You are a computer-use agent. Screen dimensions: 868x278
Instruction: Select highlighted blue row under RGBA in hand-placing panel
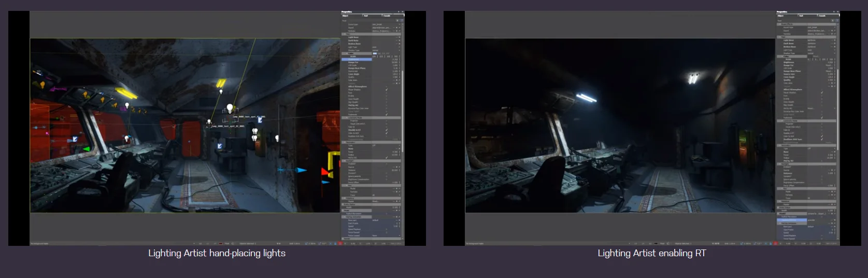coord(357,60)
